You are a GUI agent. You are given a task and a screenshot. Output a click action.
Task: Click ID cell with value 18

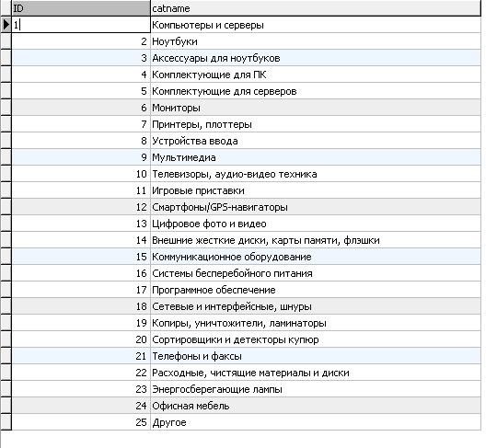81,306
